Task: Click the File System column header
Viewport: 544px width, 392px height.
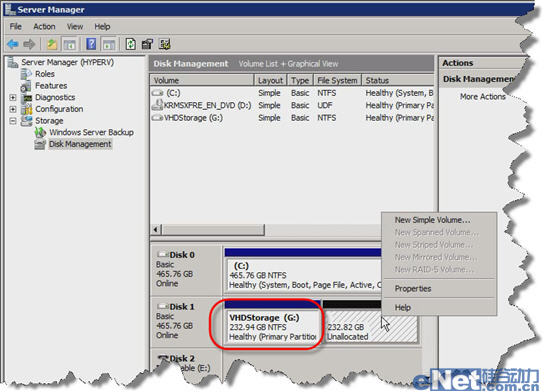Action: (337, 80)
